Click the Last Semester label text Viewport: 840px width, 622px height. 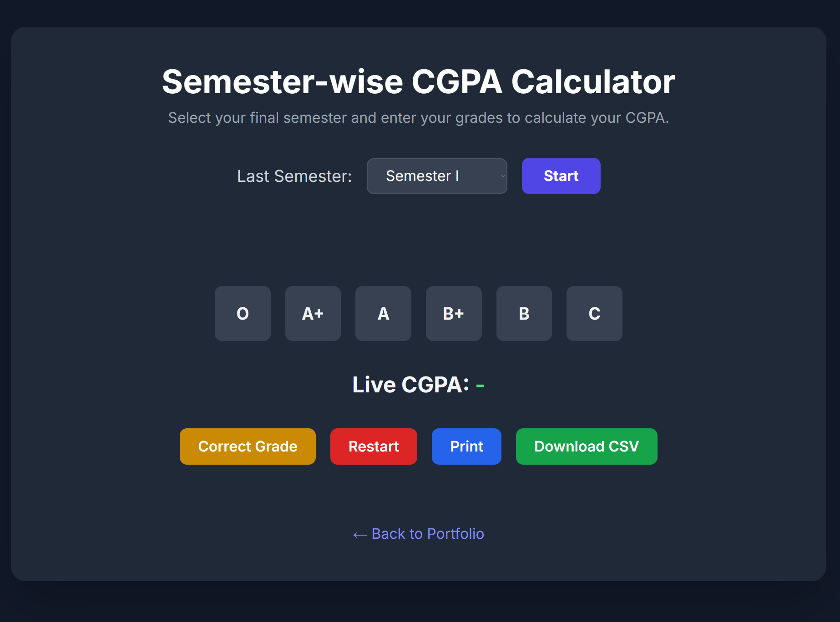[x=294, y=176]
